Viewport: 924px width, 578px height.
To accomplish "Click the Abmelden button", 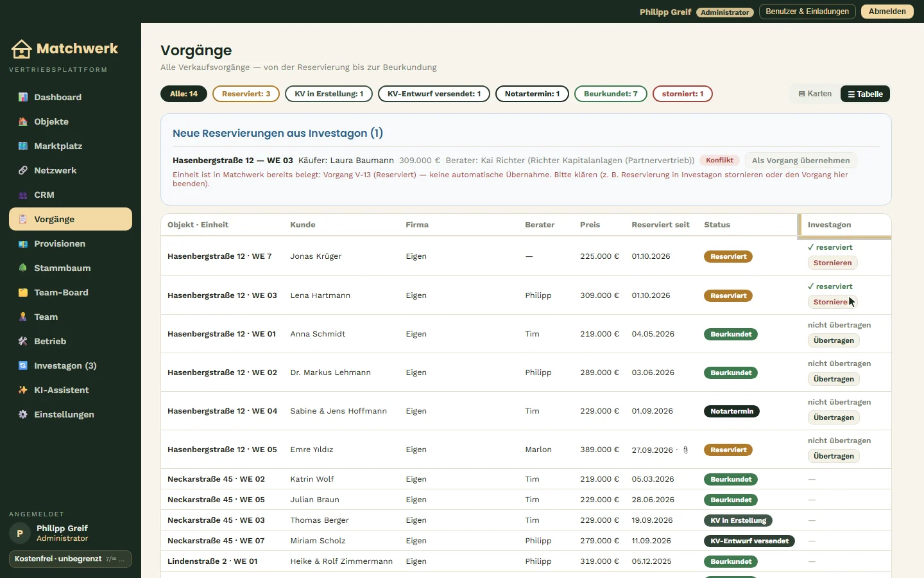I will coord(887,12).
